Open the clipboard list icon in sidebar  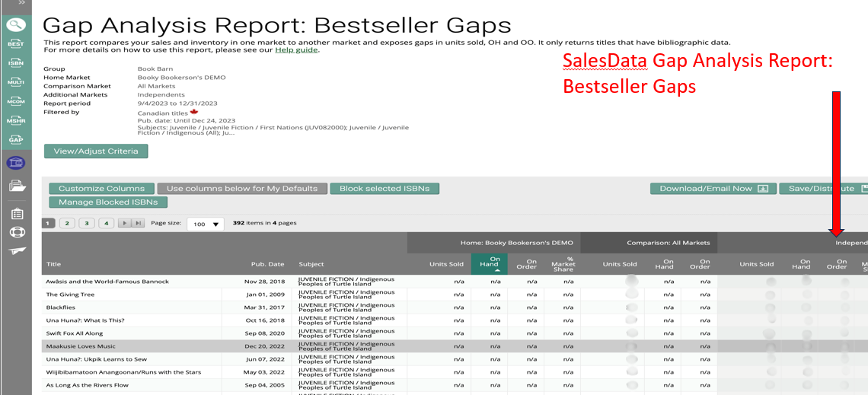(17, 214)
